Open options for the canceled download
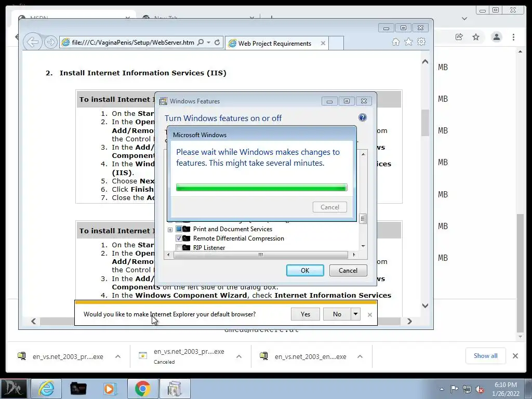The image size is (532, 399). (x=239, y=356)
